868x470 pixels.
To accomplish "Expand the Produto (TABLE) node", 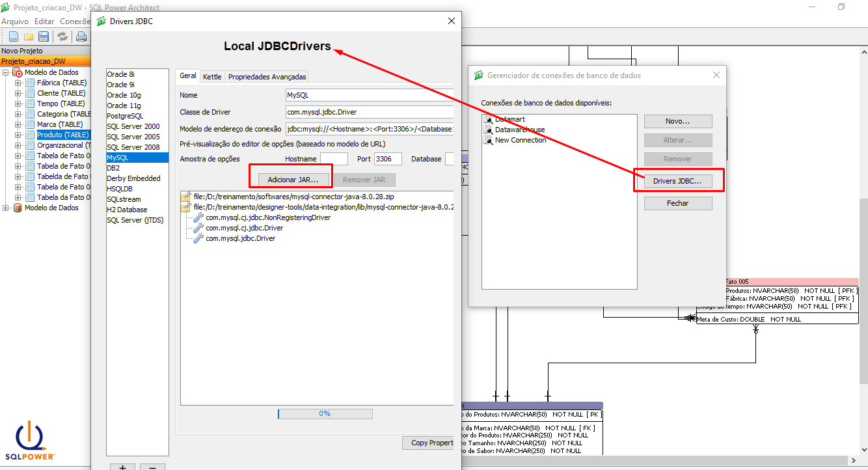I will [x=18, y=135].
